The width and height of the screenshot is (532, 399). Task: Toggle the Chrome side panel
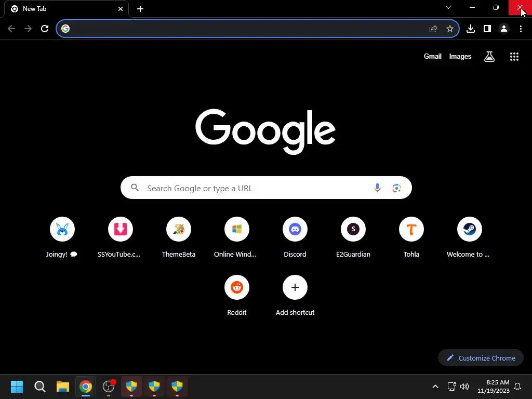487,29
